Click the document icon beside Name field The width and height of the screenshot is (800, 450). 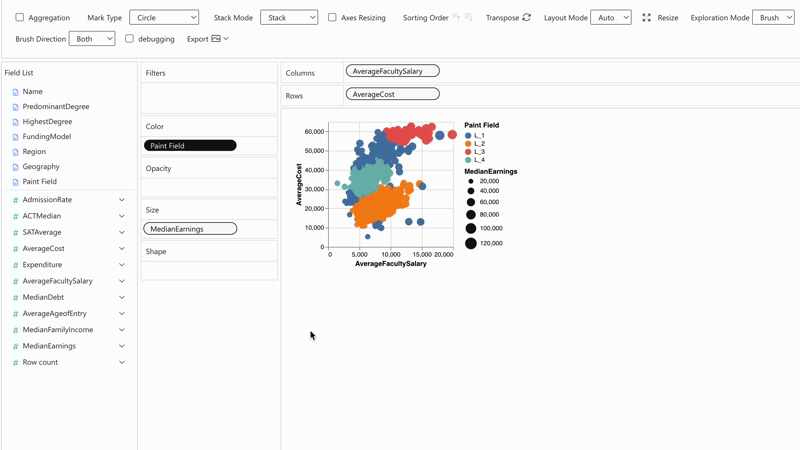tap(16, 92)
